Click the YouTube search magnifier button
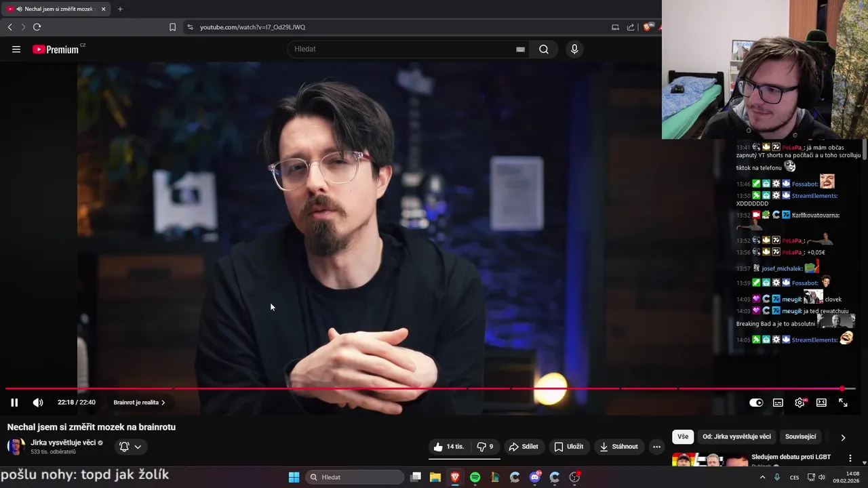 pyautogui.click(x=544, y=49)
